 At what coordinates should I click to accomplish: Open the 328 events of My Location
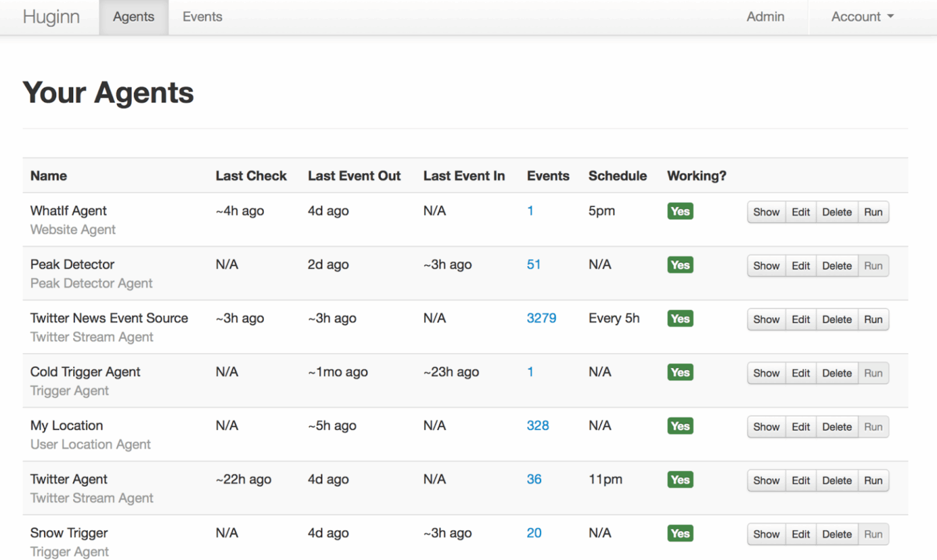pyautogui.click(x=537, y=425)
